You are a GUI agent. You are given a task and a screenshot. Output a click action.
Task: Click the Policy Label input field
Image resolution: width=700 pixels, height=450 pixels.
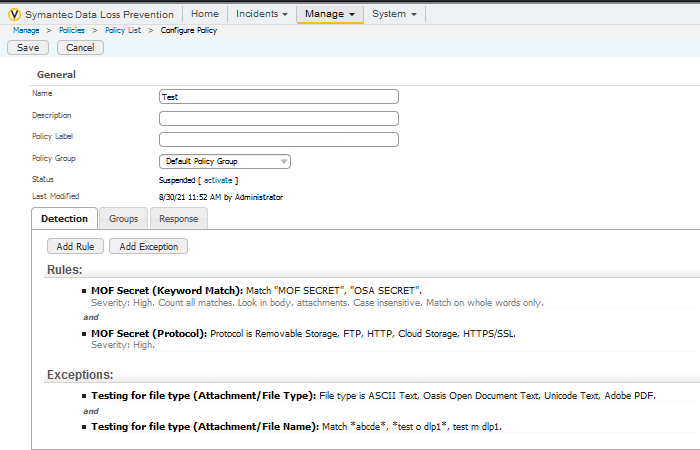click(278, 139)
